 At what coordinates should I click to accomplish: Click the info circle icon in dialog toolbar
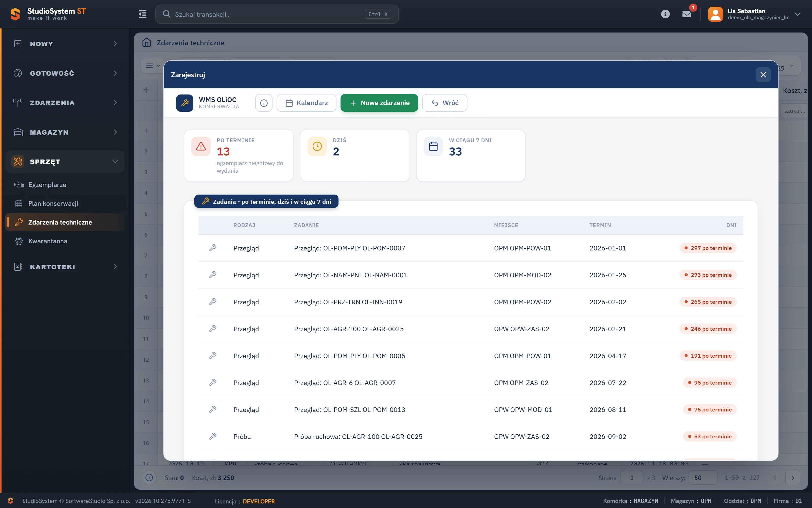264,103
